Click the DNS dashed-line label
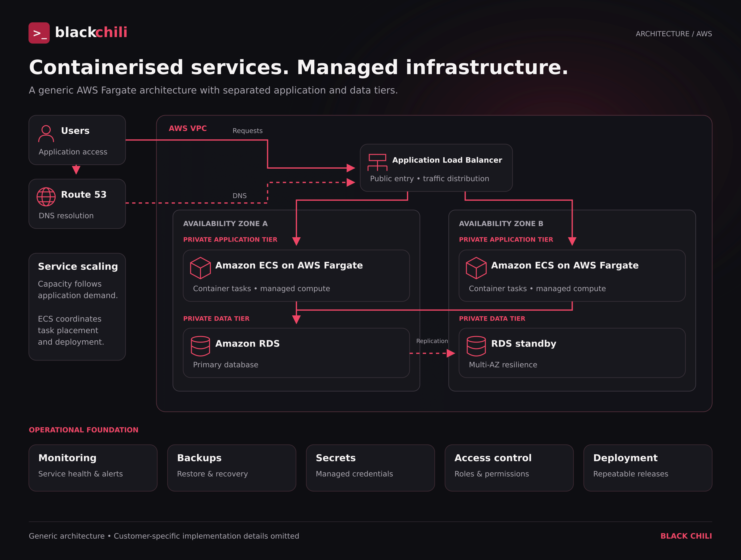 coord(240,196)
